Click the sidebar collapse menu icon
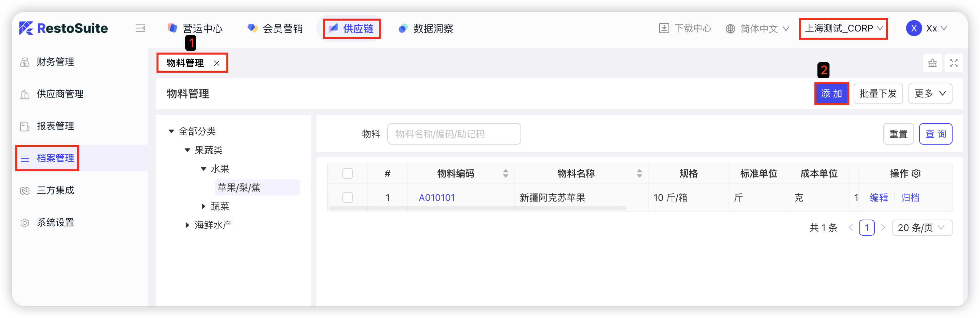Image resolution: width=980 pixels, height=318 pixels. (140, 28)
